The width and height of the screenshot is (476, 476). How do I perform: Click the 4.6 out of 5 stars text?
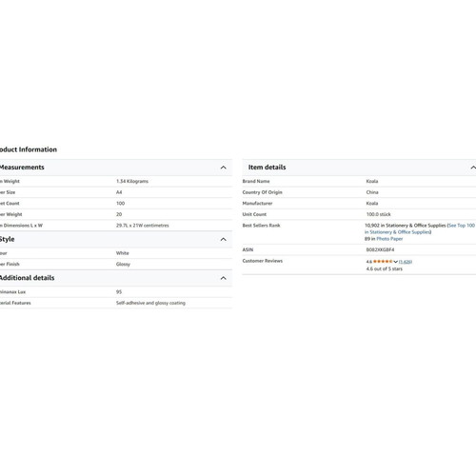point(384,268)
